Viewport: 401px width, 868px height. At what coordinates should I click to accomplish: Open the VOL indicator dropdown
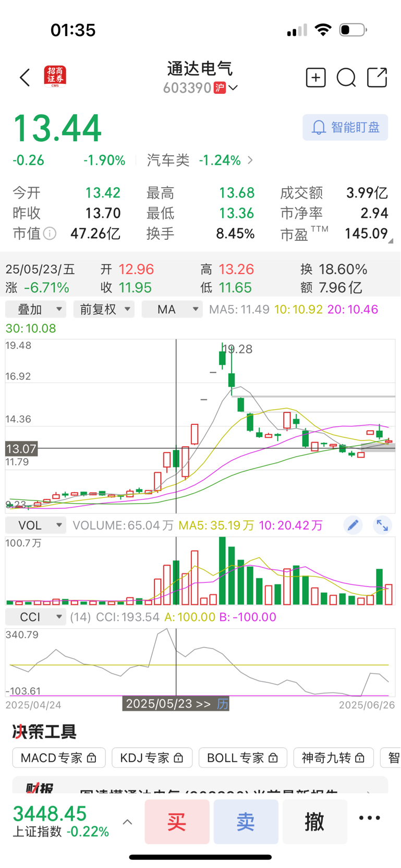tap(35, 525)
